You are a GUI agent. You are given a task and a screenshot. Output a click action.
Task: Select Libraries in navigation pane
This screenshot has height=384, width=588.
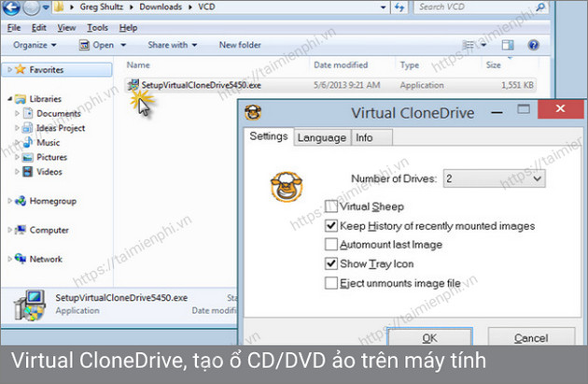point(46,99)
